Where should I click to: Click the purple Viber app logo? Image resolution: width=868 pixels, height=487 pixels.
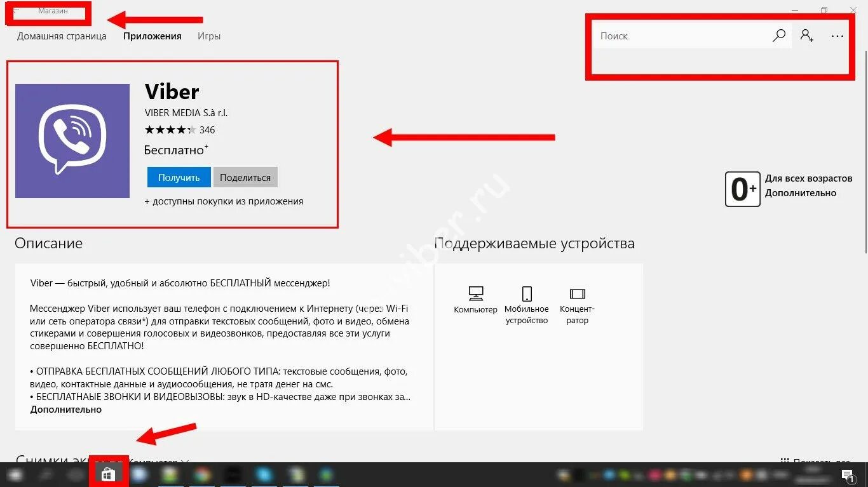(72, 141)
